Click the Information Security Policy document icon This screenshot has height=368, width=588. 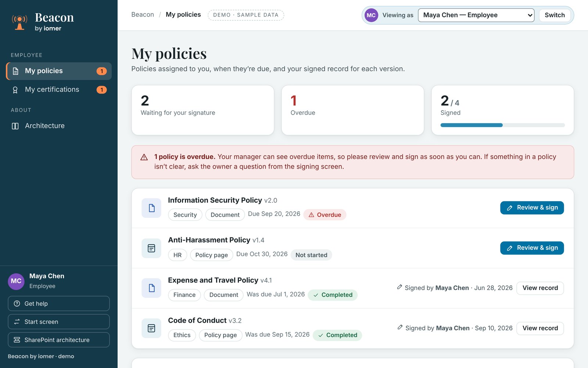tap(151, 208)
